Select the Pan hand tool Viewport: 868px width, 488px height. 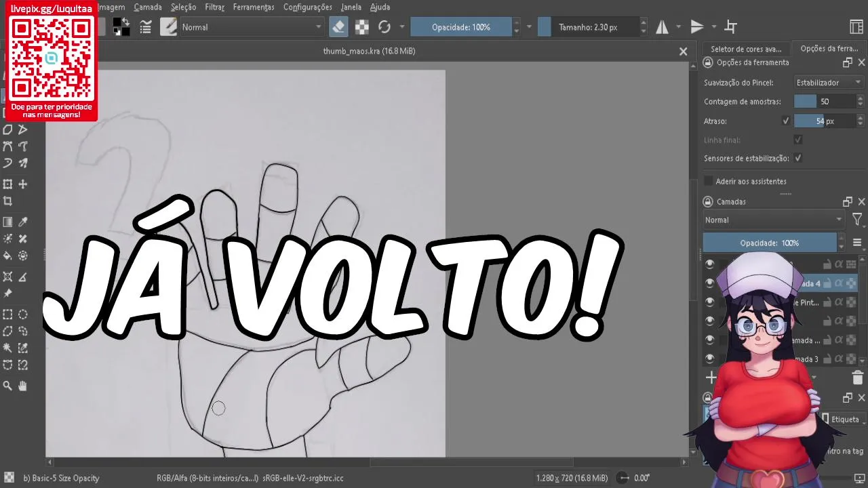point(23,386)
